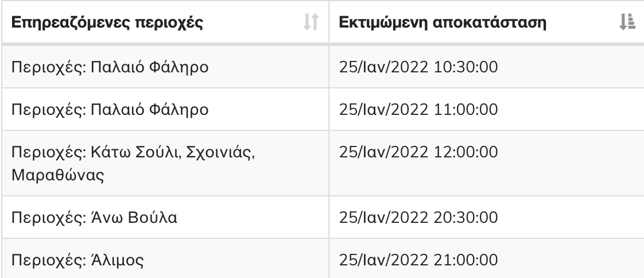Click the Άλιμος area name
Screen dimensions: 644x278
click(x=117, y=260)
